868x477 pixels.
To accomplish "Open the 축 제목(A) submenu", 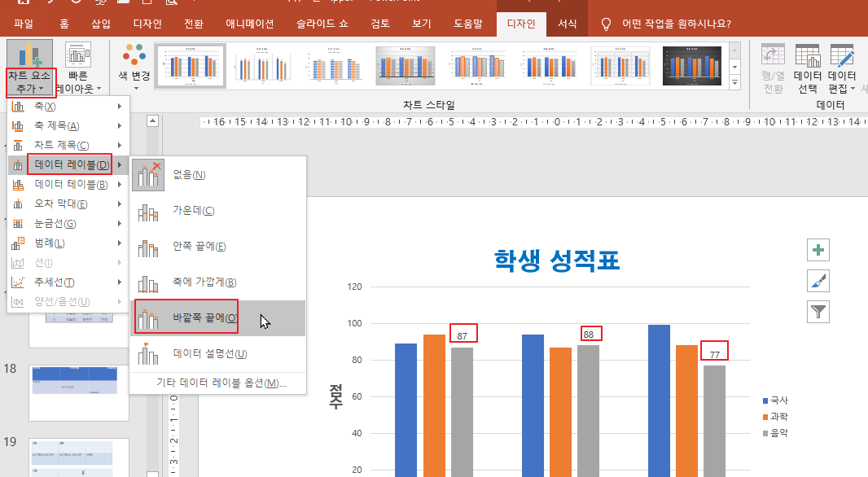I will (x=68, y=125).
